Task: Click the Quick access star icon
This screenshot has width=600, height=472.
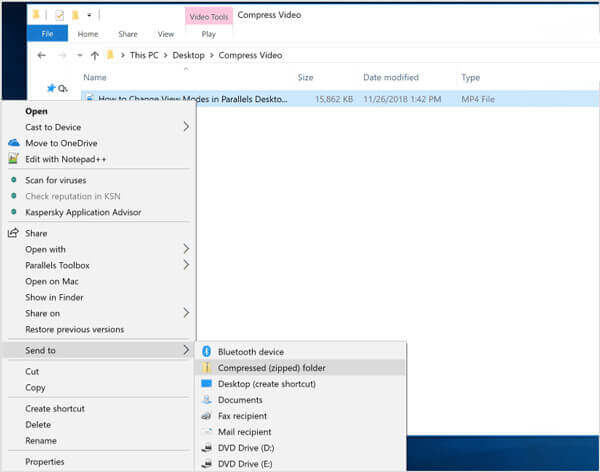Action: [x=51, y=88]
